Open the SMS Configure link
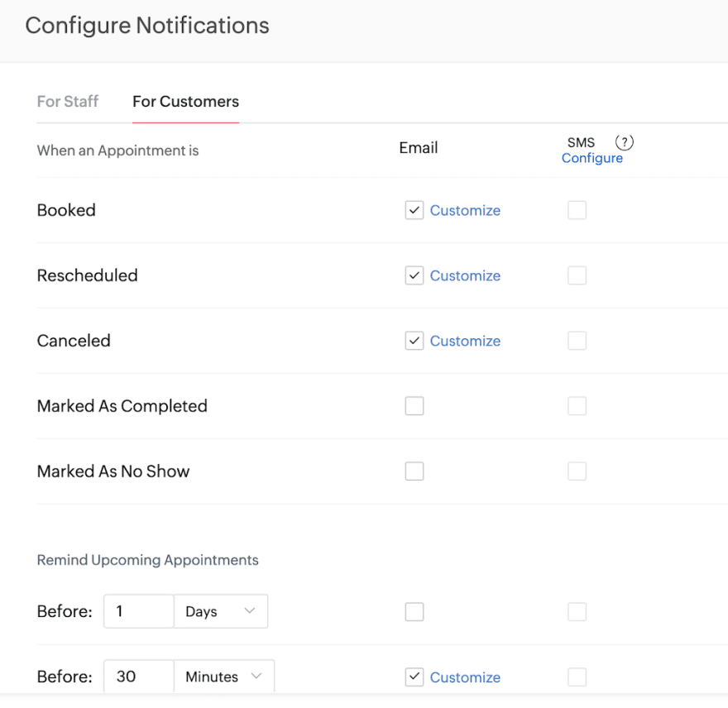 point(591,158)
